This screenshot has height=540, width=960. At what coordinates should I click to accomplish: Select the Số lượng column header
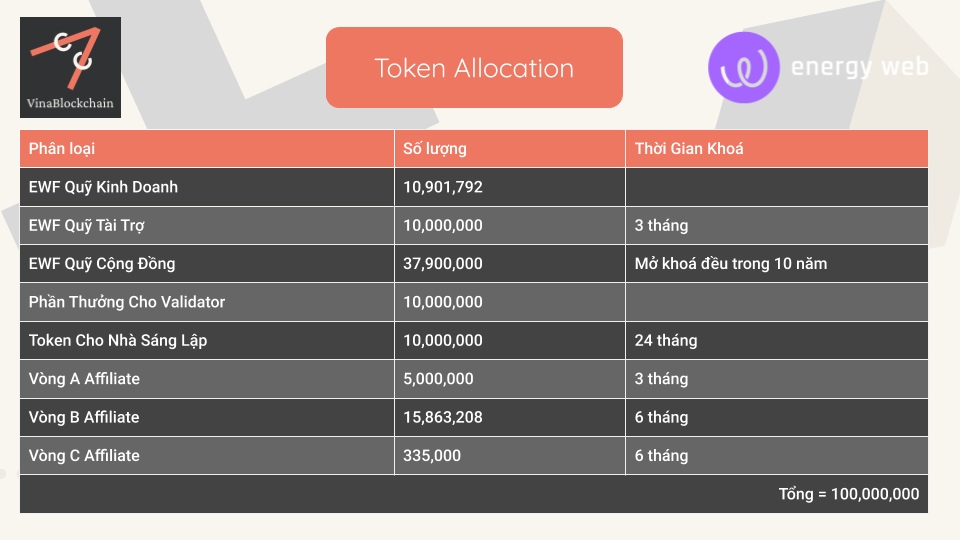pyautogui.click(x=510, y=149)
